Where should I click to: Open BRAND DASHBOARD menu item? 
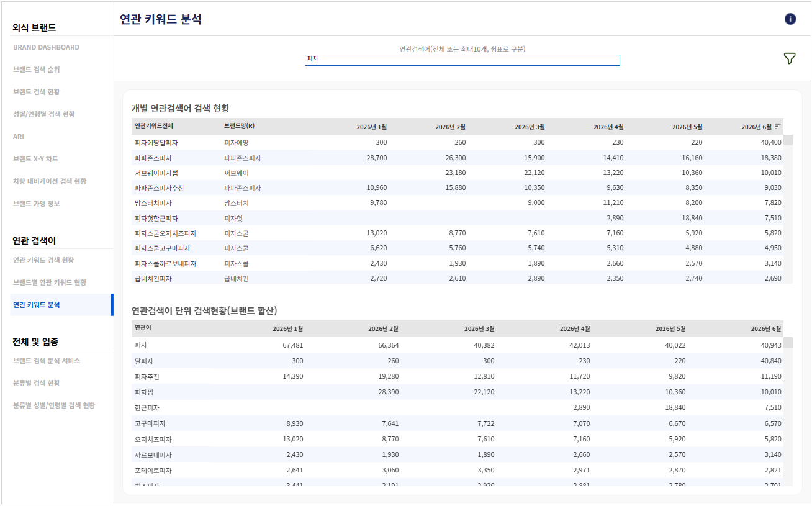pos(46,47)
